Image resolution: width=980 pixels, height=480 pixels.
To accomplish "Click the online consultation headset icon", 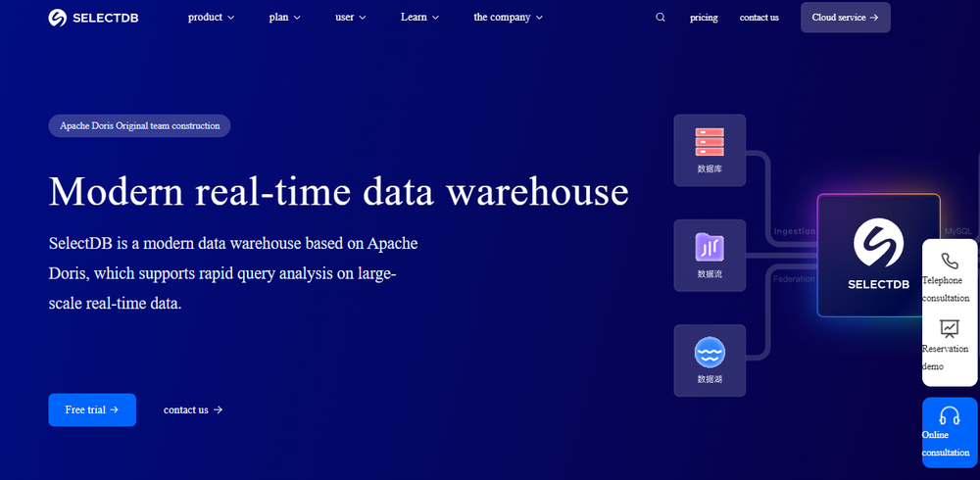I will pos(950,415).
